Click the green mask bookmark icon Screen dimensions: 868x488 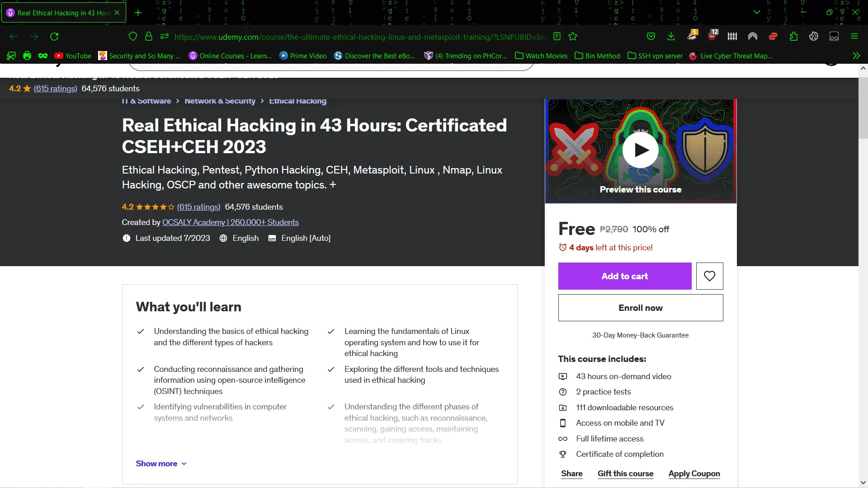43,56
